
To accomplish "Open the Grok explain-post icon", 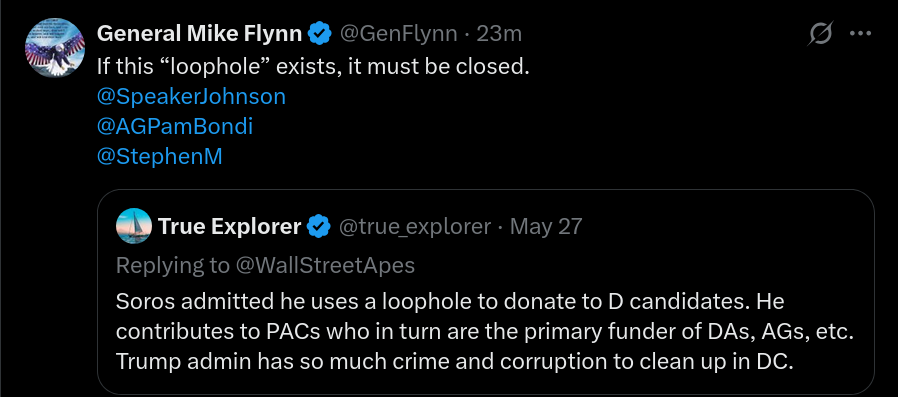I will (x=820, y=34).
